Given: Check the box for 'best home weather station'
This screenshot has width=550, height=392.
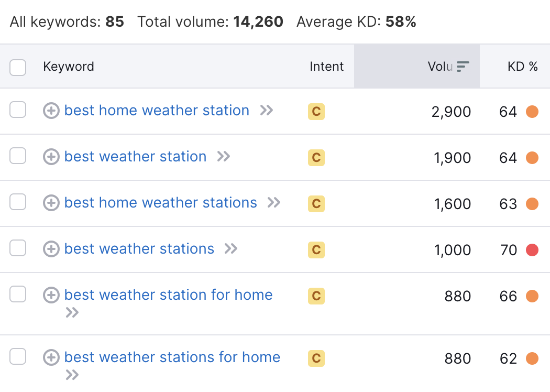Looking at the screenshot, I should point(18,110).
